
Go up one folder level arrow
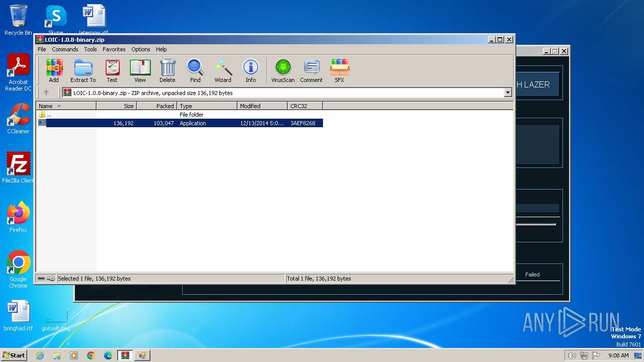coord(46,93)
